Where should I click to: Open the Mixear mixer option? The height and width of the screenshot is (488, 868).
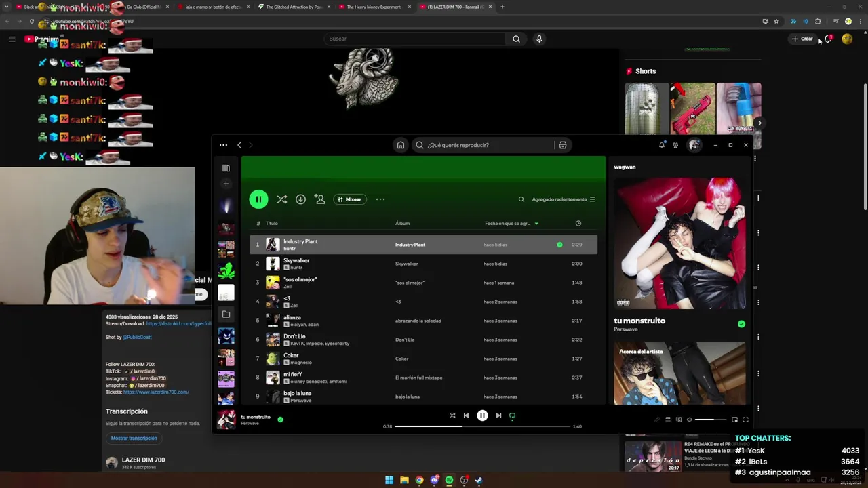(x=350, y=199)
